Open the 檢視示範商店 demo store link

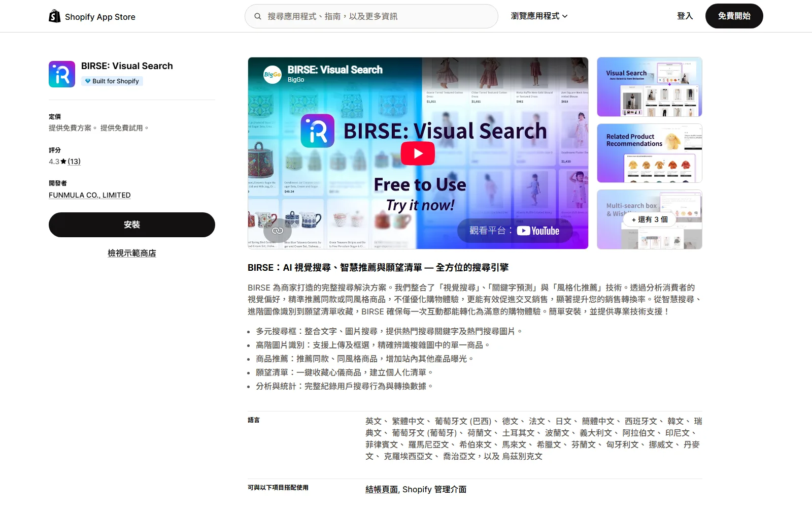[132, 253]
